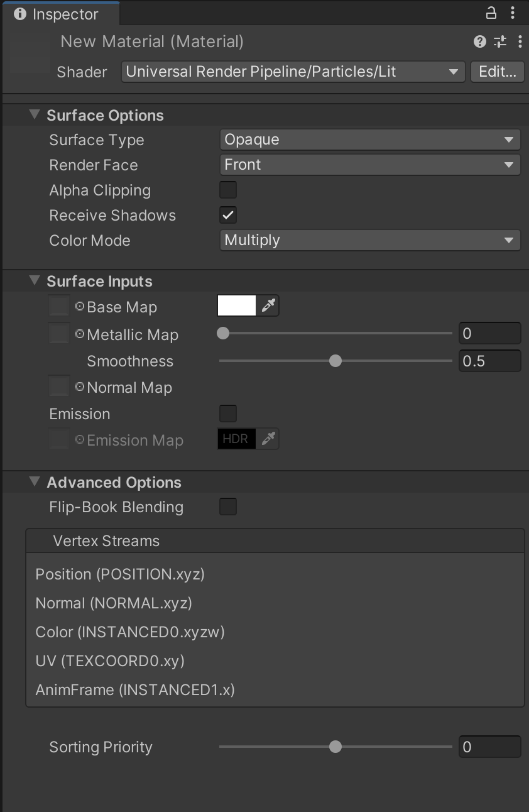The width and height of the screenshot is (529, 812).
Task: Open the Surface Type dropdown
Action: coord(369,139)
